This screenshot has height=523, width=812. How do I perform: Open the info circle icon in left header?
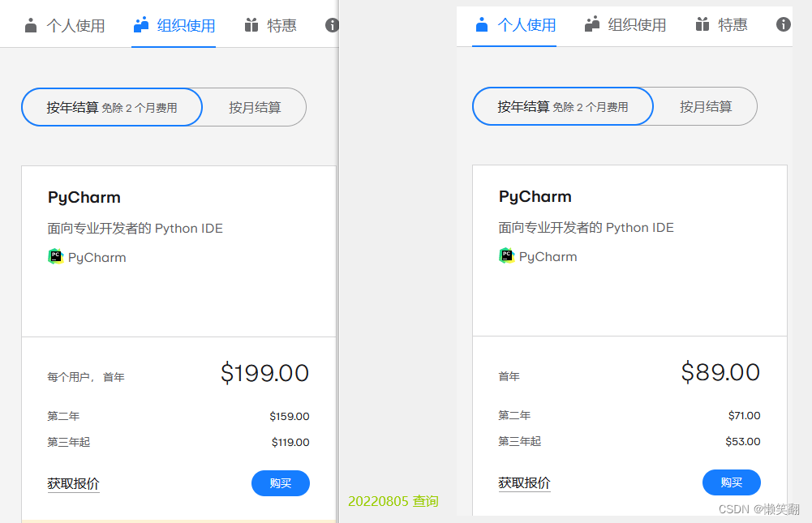point(331,25)
